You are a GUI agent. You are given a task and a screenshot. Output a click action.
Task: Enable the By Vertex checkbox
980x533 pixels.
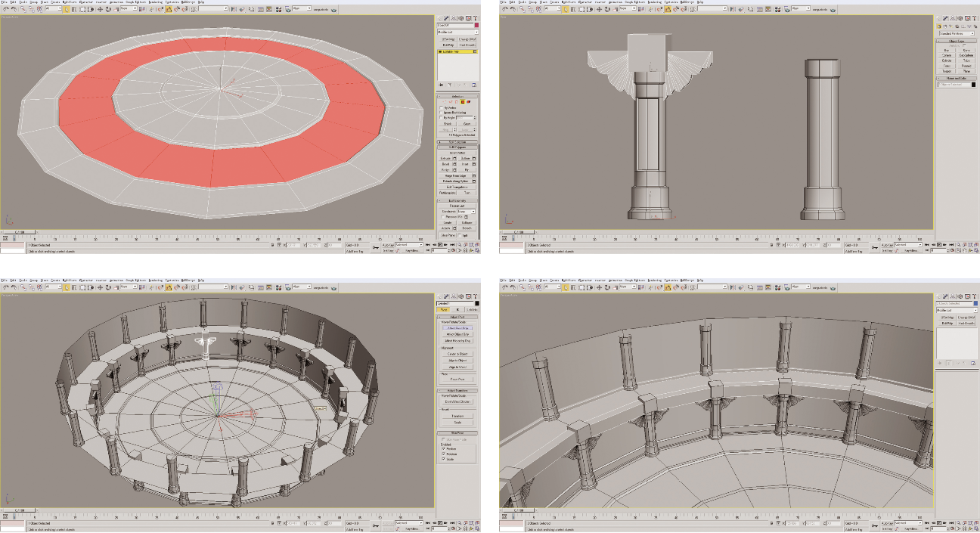pyautogui.click(x=442, y=108)
